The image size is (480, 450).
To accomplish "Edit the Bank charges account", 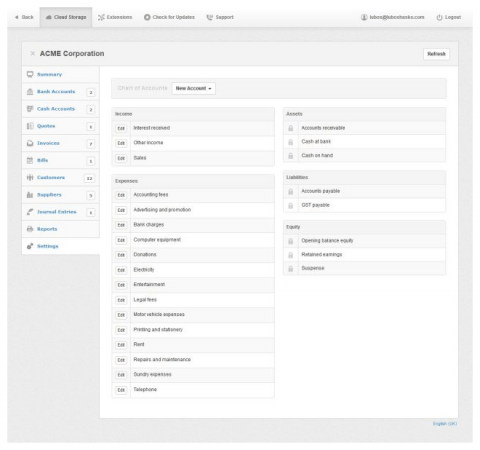I will click(x=121, y=225).
